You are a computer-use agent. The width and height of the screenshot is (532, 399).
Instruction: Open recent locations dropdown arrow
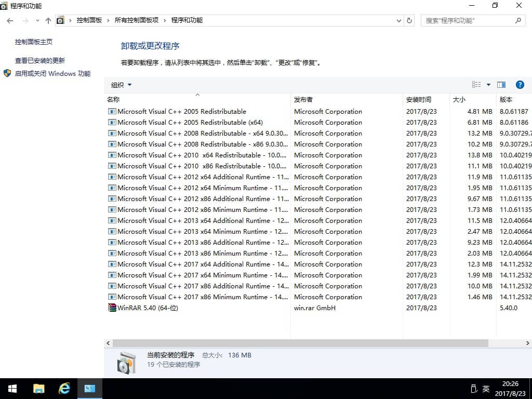(37, 21)
